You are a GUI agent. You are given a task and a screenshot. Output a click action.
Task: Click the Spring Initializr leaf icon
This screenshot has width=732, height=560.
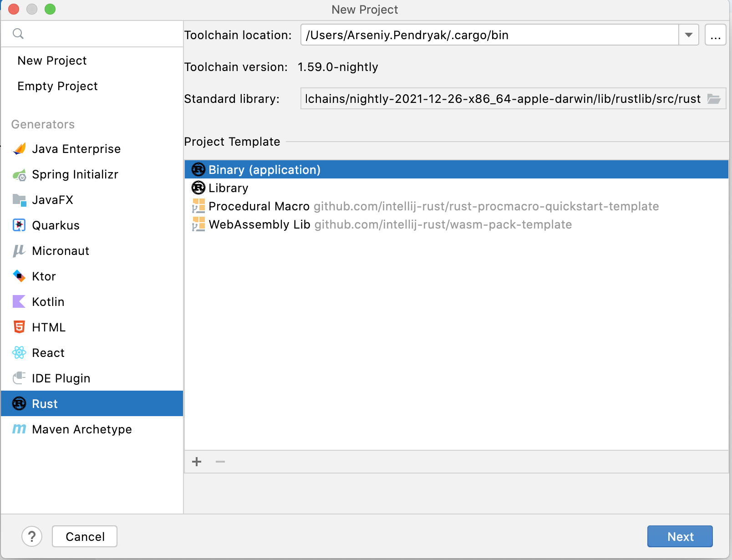click(20, 174)
